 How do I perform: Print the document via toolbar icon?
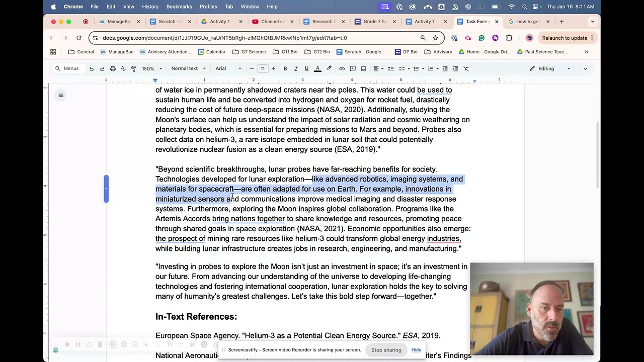[x=113, y=69]
